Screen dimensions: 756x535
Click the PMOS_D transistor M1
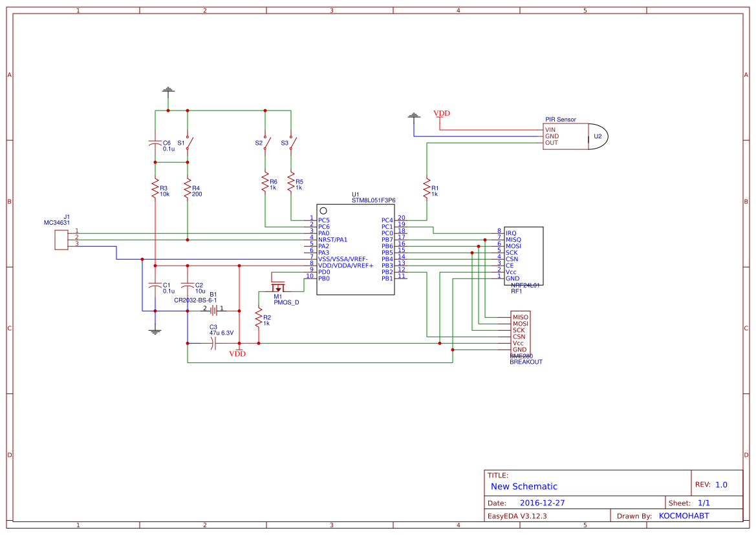pyautogui.click(x=278, y=286)
